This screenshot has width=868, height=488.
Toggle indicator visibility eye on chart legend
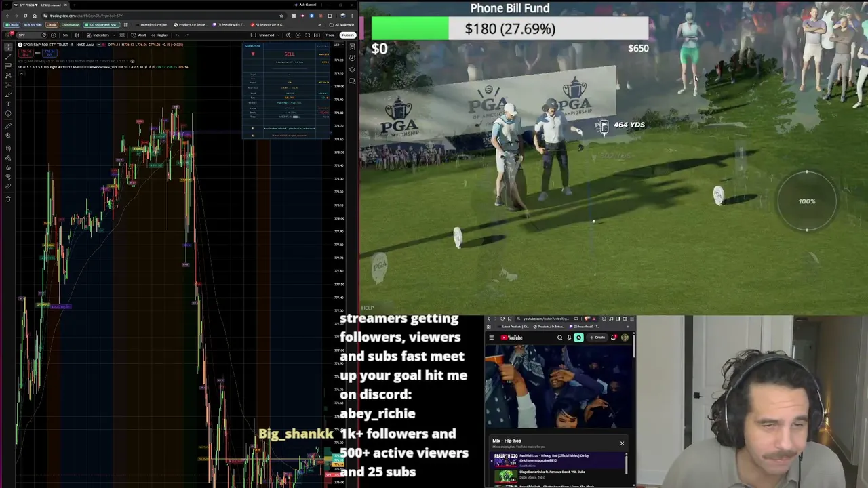tap(134, 61)
